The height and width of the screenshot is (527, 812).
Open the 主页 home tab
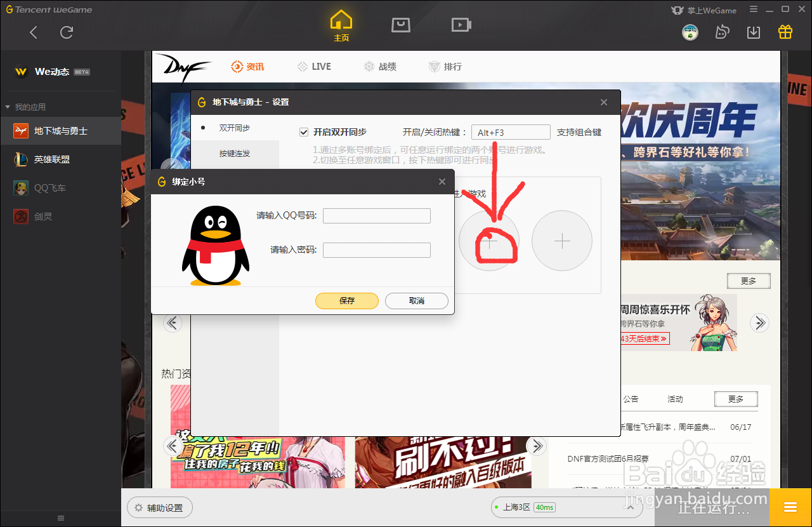coord(341,26)
